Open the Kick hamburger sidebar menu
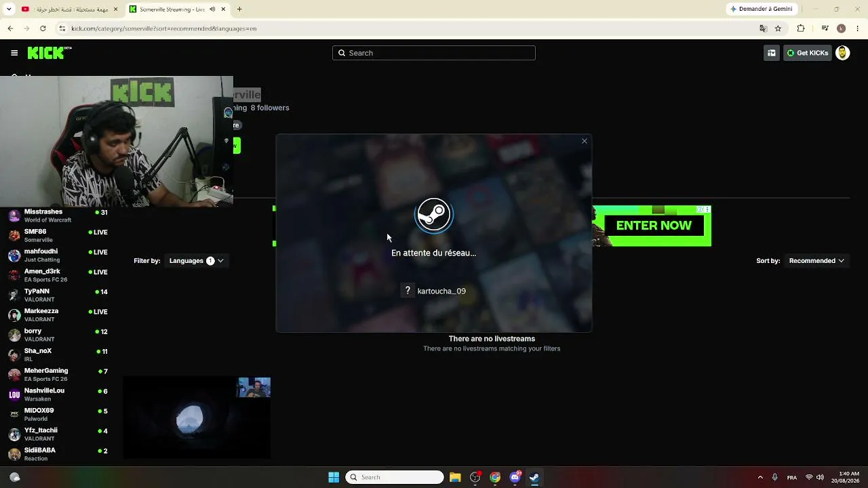This screenshot has height=488, width=868. 14,53
